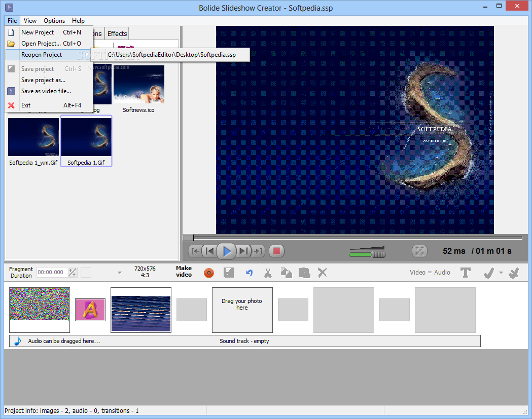Jump to the slideshow start

[195, 251]
